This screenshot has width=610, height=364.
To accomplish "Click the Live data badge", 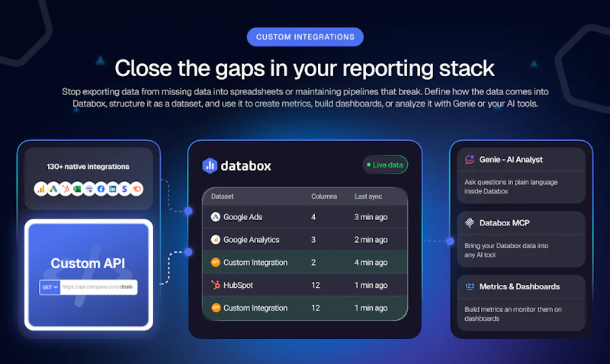I will [x=385, y=164].
